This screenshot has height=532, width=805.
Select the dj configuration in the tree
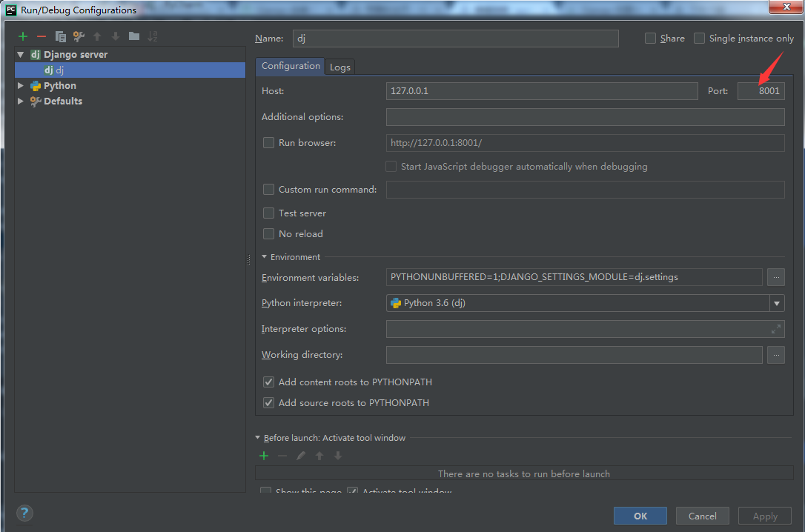130,70
